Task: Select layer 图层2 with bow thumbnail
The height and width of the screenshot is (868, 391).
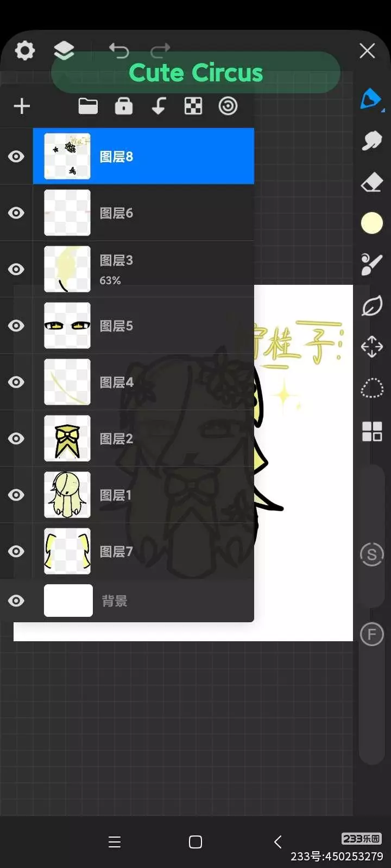Action: pyautogui.click(x=143, y=438)
